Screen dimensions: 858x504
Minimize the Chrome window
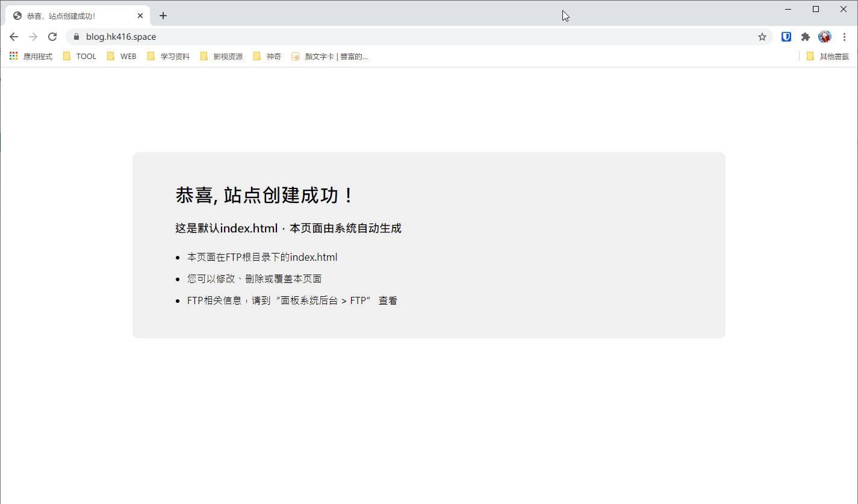[788, 9]
